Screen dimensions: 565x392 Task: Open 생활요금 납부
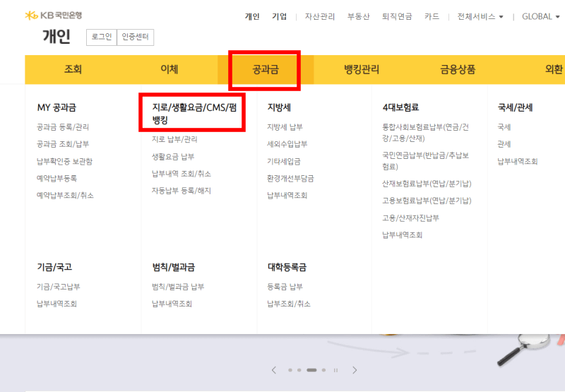click(x=172, y=157)
